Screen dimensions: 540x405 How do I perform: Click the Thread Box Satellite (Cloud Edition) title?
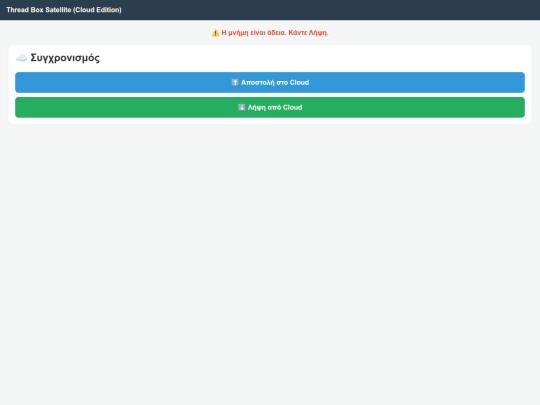64,10
